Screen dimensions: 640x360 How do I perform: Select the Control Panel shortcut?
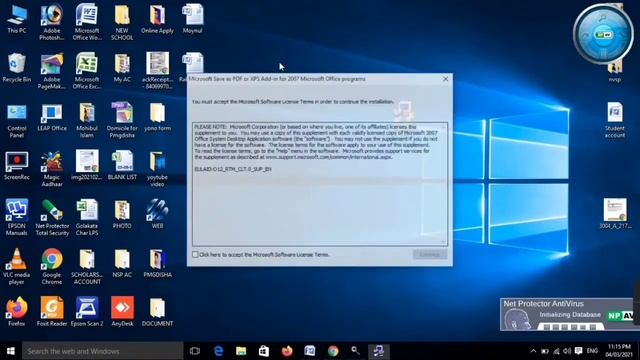(x=17, y=120)
